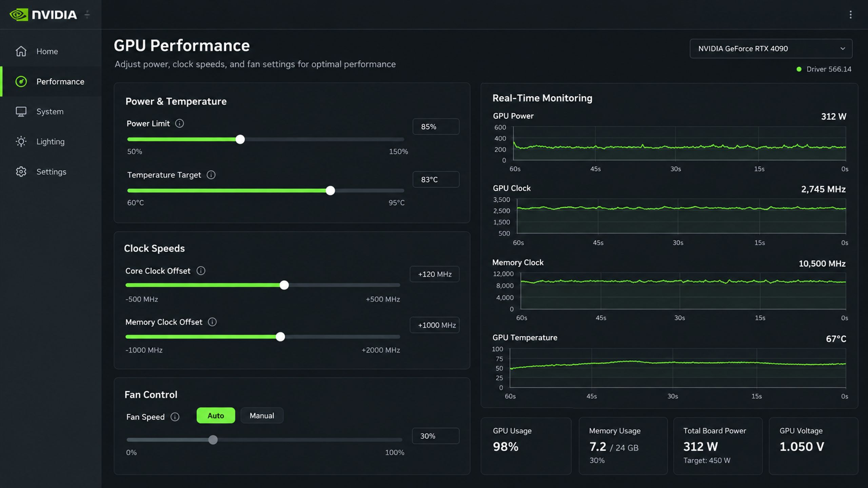Click the Core Clock Offset slider handle
Screen dimensions: 868x488
[x=284, y=285]
